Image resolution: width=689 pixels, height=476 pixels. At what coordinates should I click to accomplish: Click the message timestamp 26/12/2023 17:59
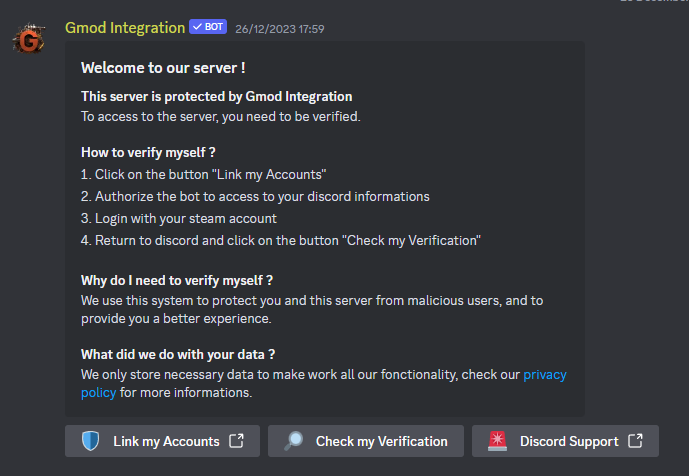tap(279, 29)
